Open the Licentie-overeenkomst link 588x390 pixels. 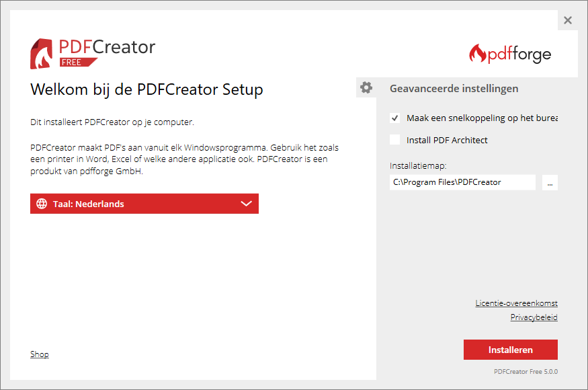point(516,303)
